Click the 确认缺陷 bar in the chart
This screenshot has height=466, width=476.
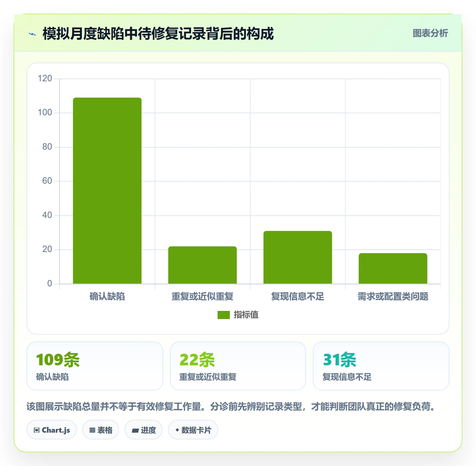pos(107,190)
